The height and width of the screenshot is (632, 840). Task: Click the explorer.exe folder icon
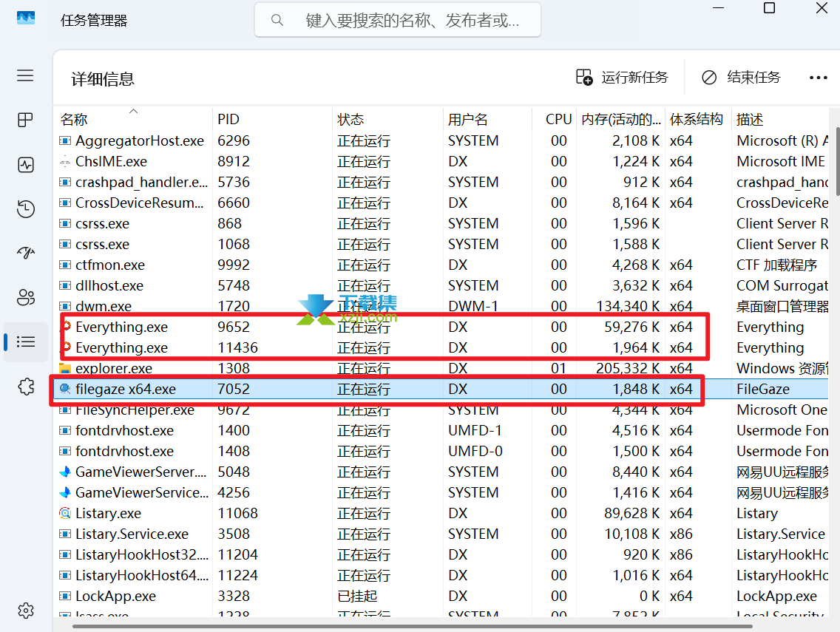[65, 369]
